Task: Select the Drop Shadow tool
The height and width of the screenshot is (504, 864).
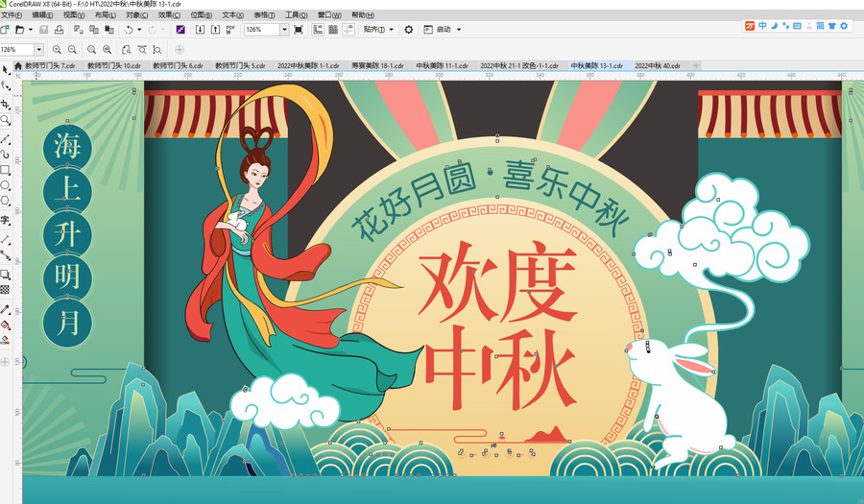Action: 5,274
